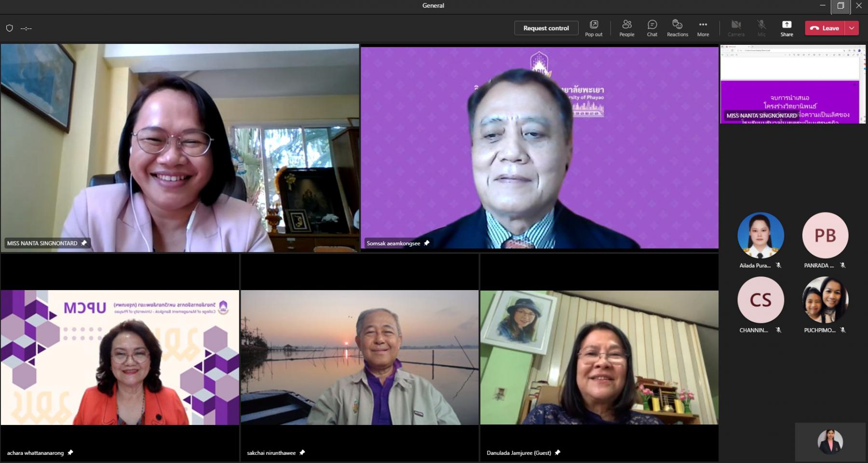Open the People panel

click(x=626, y=28)
